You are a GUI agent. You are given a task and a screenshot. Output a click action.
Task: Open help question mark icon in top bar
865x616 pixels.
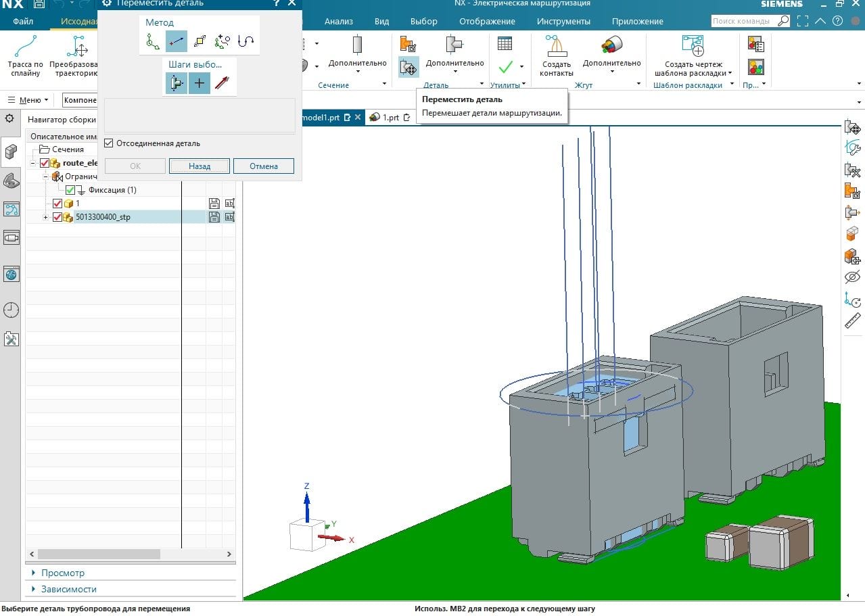point(837,21)
